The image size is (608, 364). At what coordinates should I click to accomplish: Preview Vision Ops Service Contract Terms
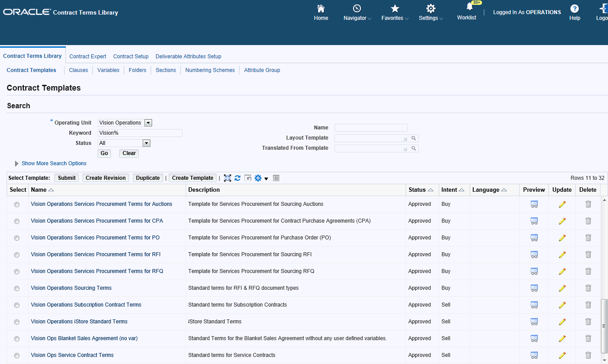(534, 355)
